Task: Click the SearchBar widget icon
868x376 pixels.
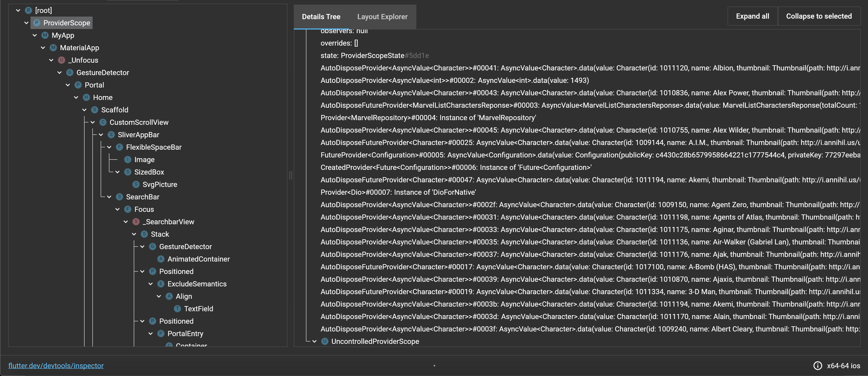Action: click(119, 197)
